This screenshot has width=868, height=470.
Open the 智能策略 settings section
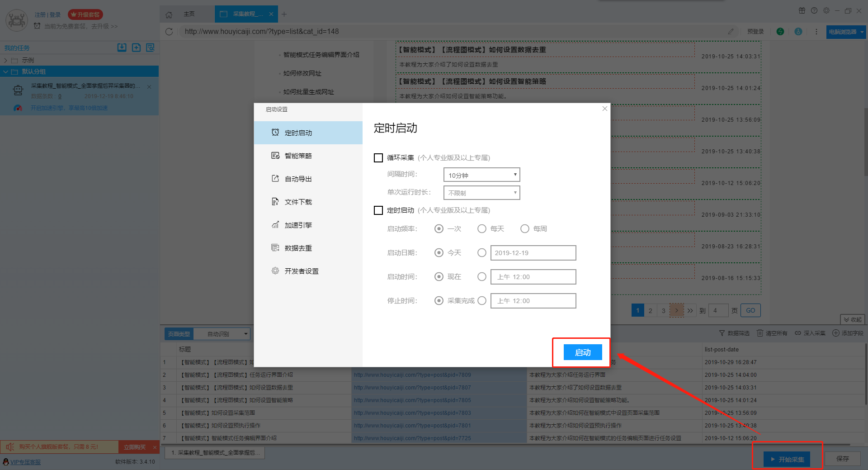308,156
